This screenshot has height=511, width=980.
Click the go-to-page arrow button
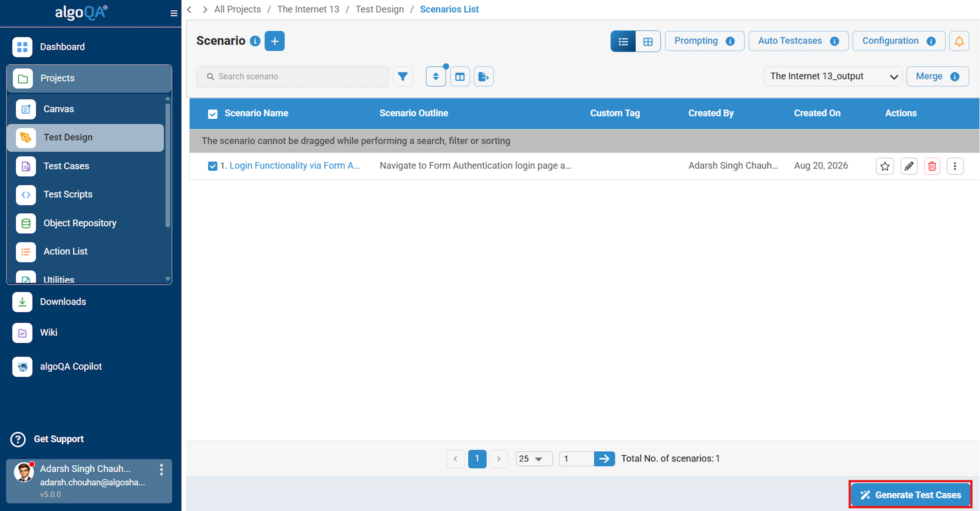pyautogui.click(x=604, y=459)
